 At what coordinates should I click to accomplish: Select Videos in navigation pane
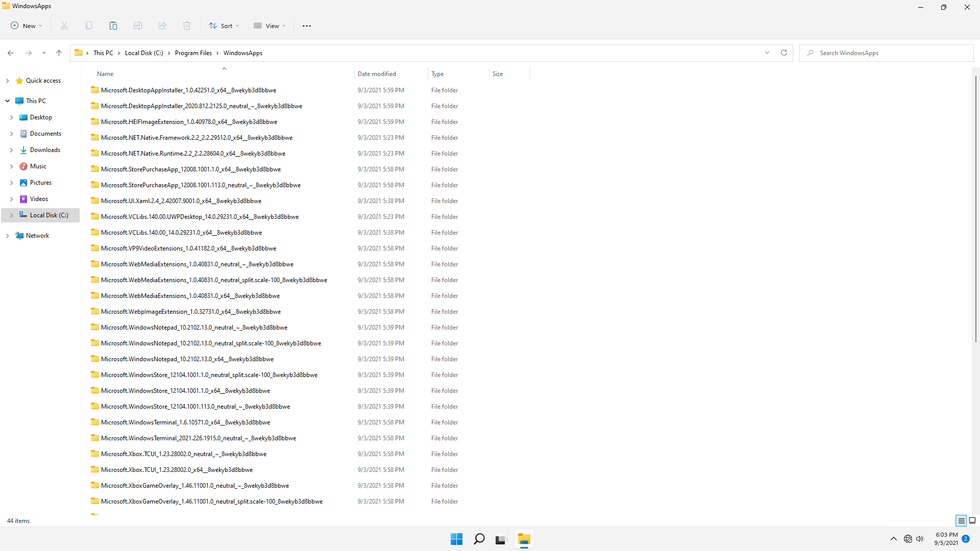(x=39, y=199)
